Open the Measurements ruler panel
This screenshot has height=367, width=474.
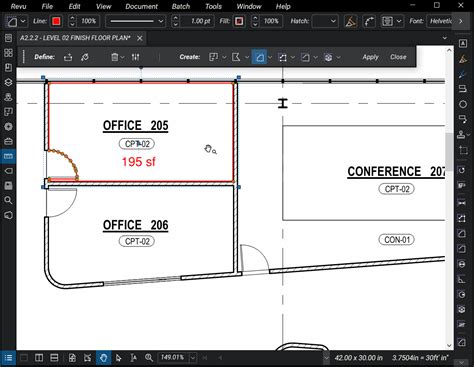pos(8,156)
